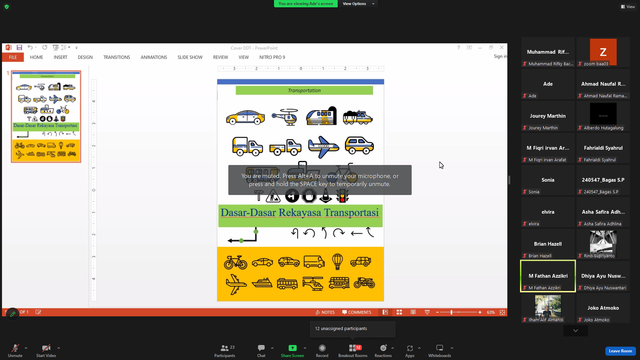Click the Start From Beginning quick access icon

pyautogui.click(x=56, y=48)
